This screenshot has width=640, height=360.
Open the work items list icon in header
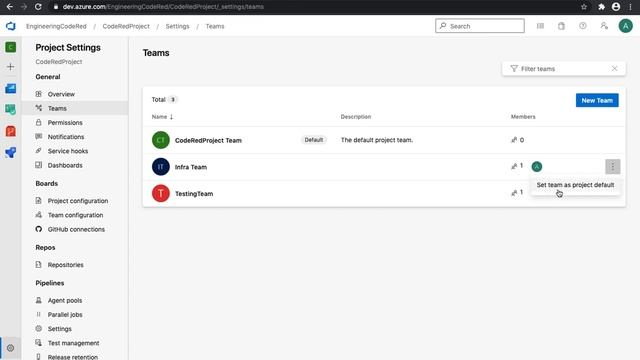540,26
